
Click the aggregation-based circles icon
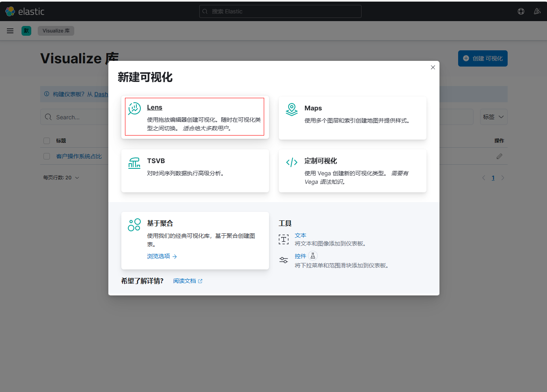coord(134,225)
